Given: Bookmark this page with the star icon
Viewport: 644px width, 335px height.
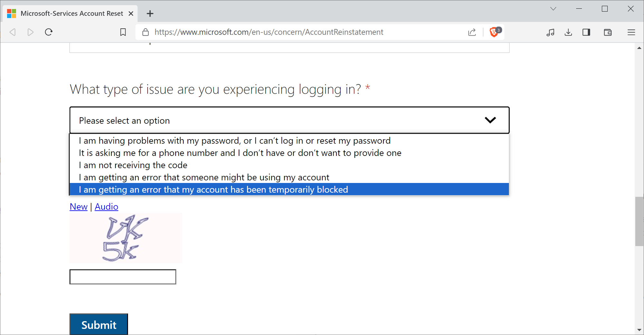Looking at the screenshot, I should coord(123,32).
